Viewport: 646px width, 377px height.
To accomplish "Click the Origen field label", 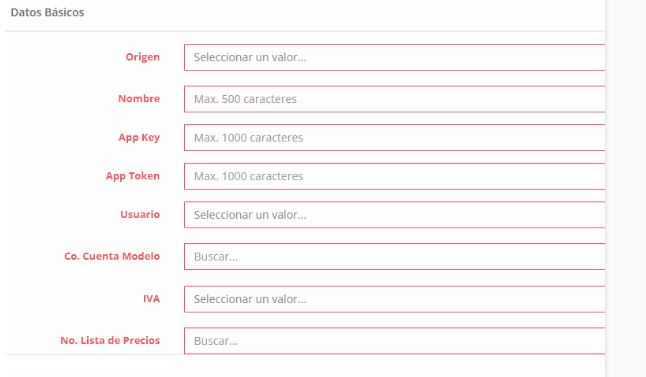I will pyautogui.click(x=143, y=57).
